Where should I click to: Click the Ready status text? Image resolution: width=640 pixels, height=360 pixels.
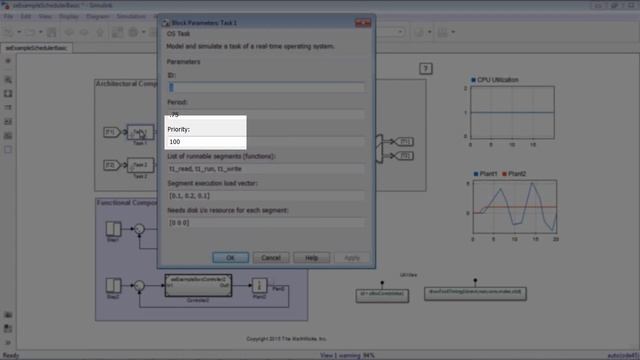(11, 356)
